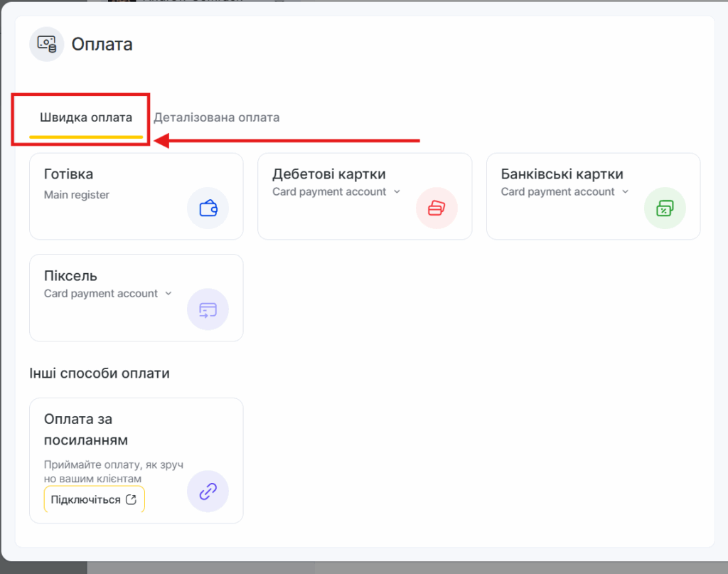Expand account dropdown under Банківські картки
The image size is (728, 574).
point(626,191)
